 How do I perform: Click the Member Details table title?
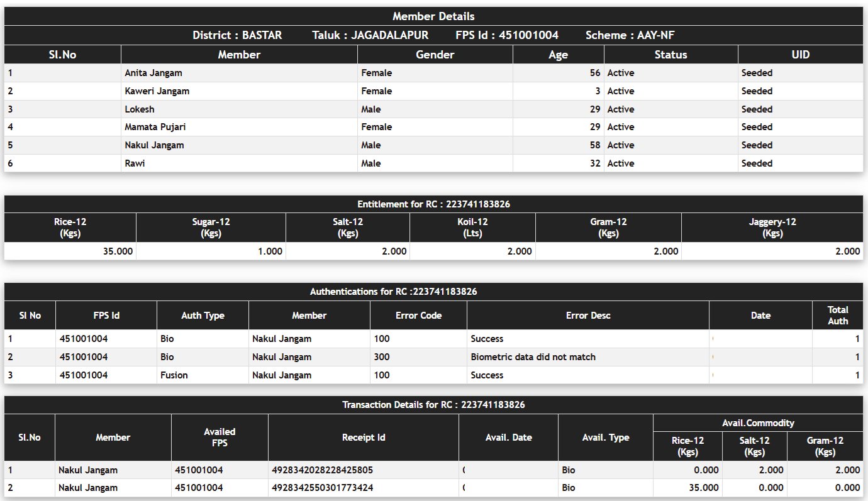click(433, 16)
